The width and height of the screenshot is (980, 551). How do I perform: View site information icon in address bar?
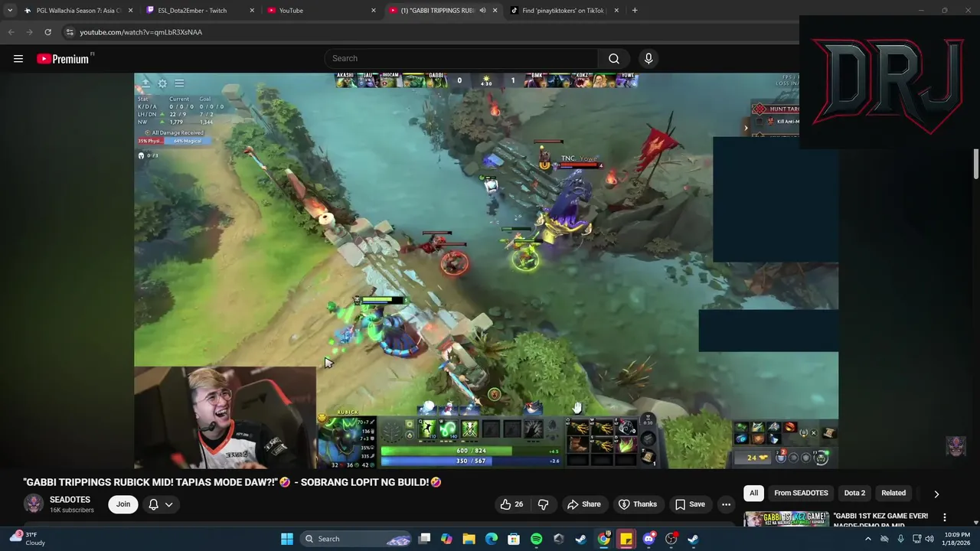70,32
